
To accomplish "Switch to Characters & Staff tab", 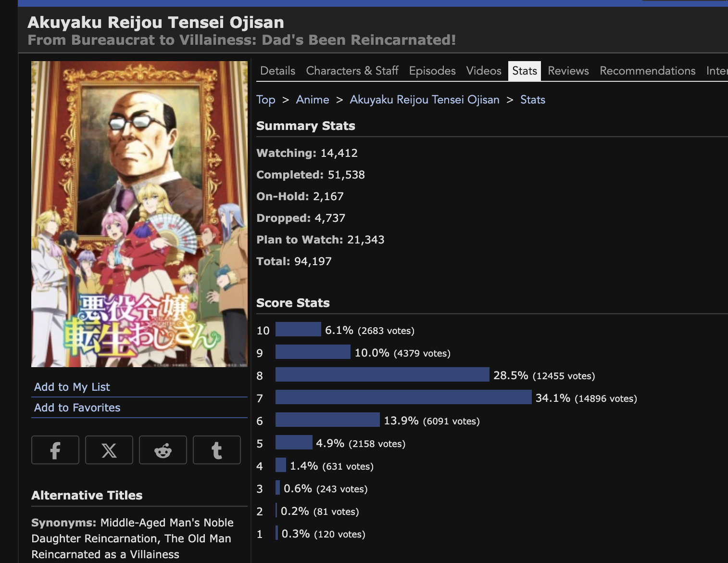I will 352,71.
